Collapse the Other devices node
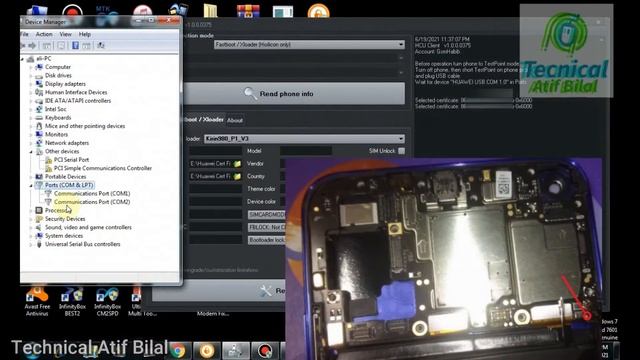640x360 pixels. (31, 151)
